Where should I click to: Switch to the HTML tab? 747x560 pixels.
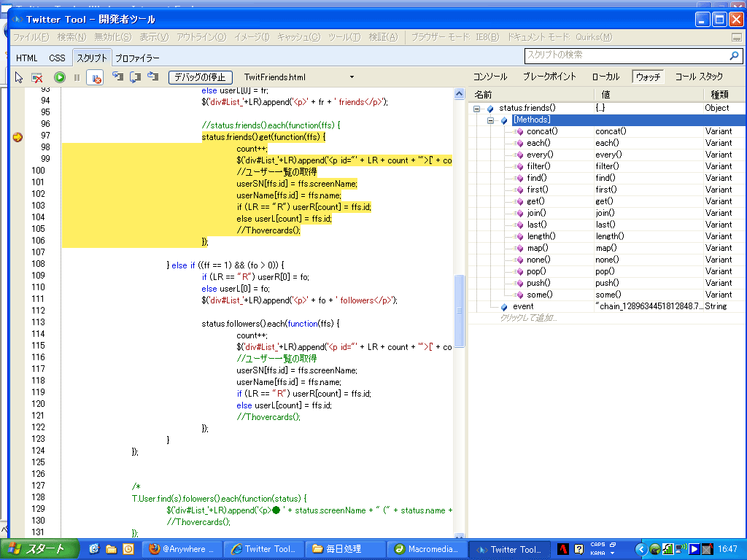coord(27,58)
